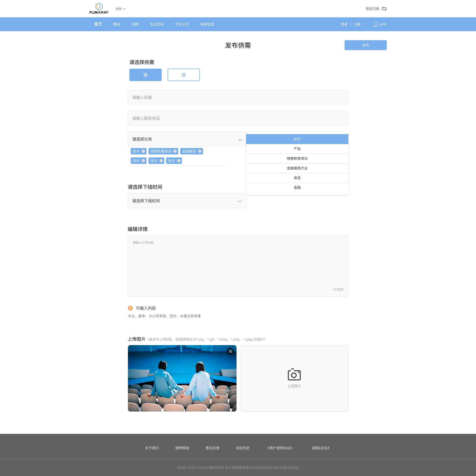
Task: Select the 需 demand option
Action: click(184, 75)
